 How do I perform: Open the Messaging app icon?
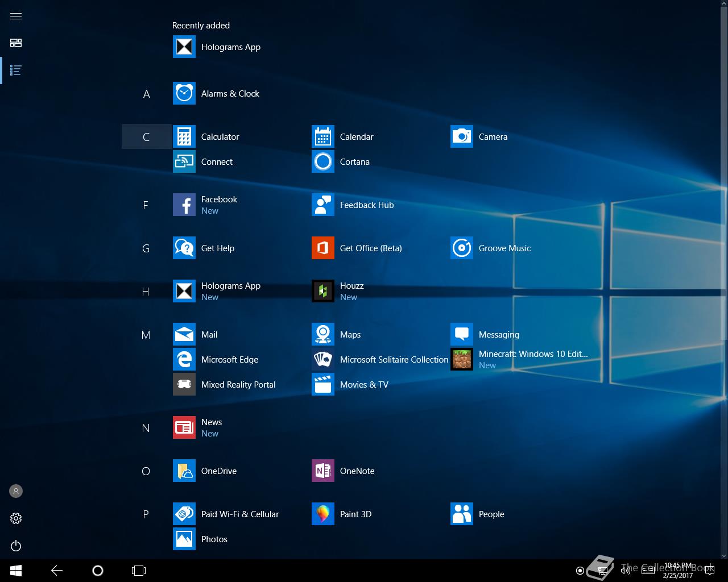pyautogui.click(x=462, y=334)
